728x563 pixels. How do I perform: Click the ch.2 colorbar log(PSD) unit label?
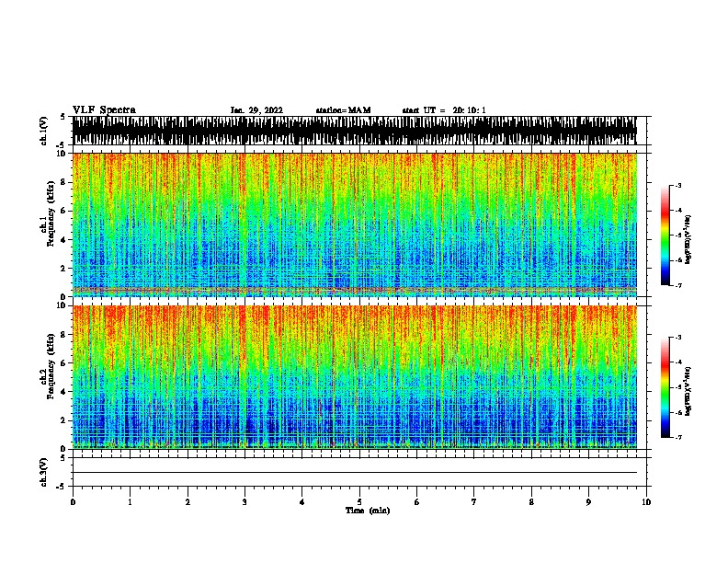688,392
